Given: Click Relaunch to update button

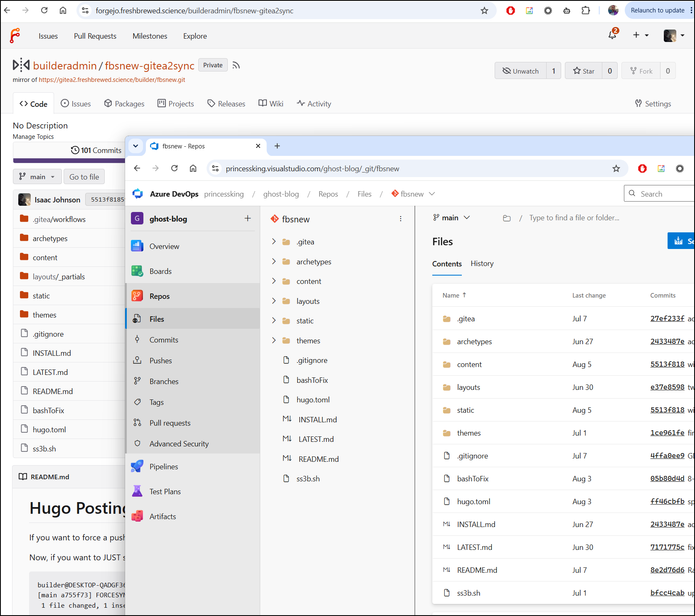Looking at the screenshot, I should click(x=657, y=10).
